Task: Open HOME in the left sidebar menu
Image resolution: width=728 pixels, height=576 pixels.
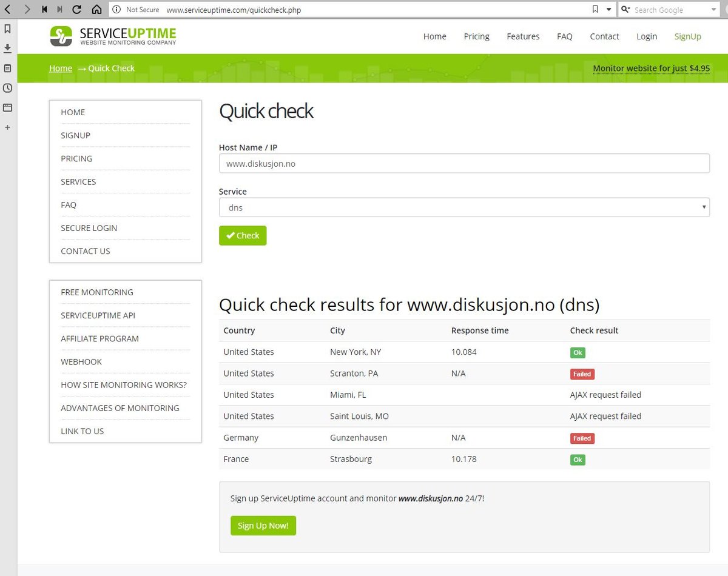Action: [73, 112]
